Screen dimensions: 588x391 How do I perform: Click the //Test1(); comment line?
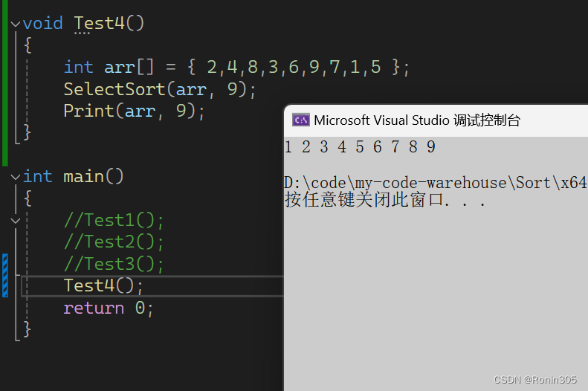pos(113,221)
